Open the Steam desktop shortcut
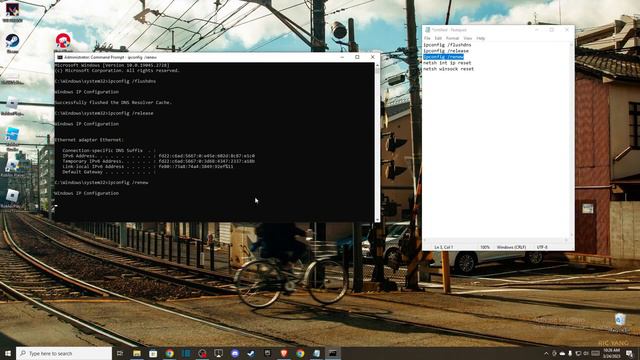The width and height of the screenshot is (640, 360). (12, 43)
